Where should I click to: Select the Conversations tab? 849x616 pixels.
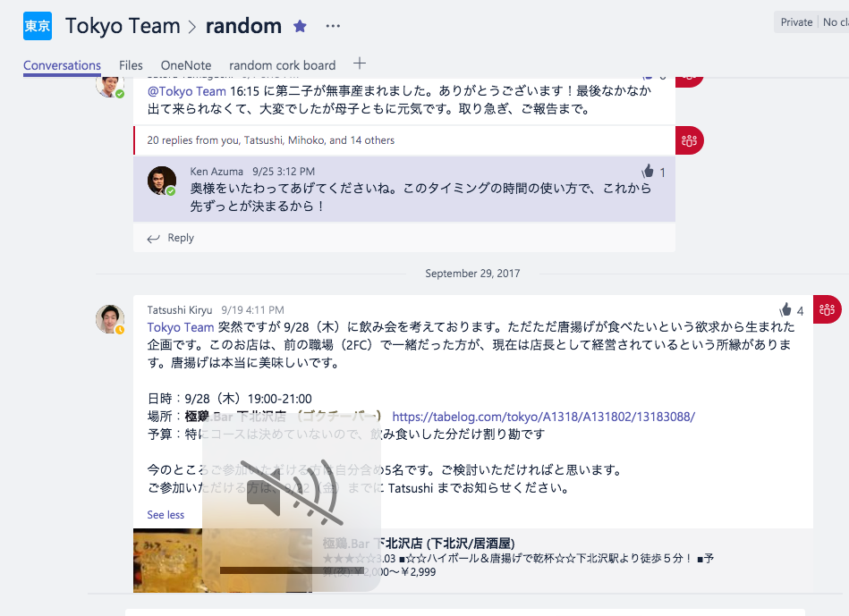coord(62,65)
